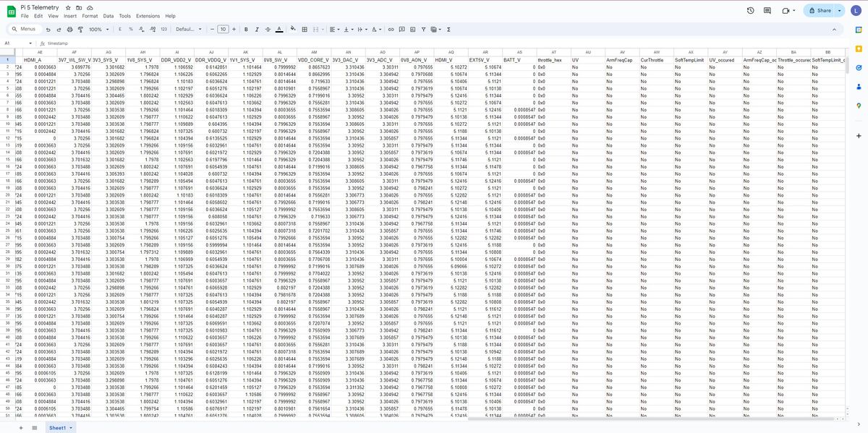Insert a chart
This screenshot has width=868, height=433.
click(x=413, y=29)
